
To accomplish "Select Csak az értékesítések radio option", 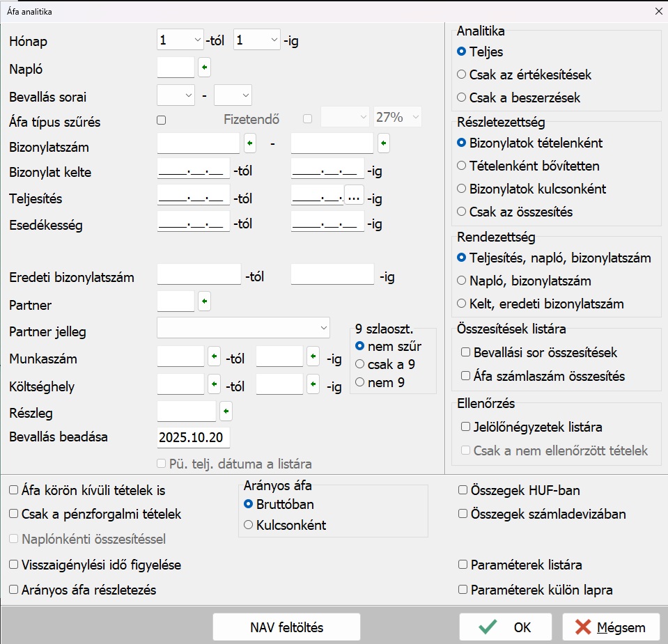I will click(461, 74).
